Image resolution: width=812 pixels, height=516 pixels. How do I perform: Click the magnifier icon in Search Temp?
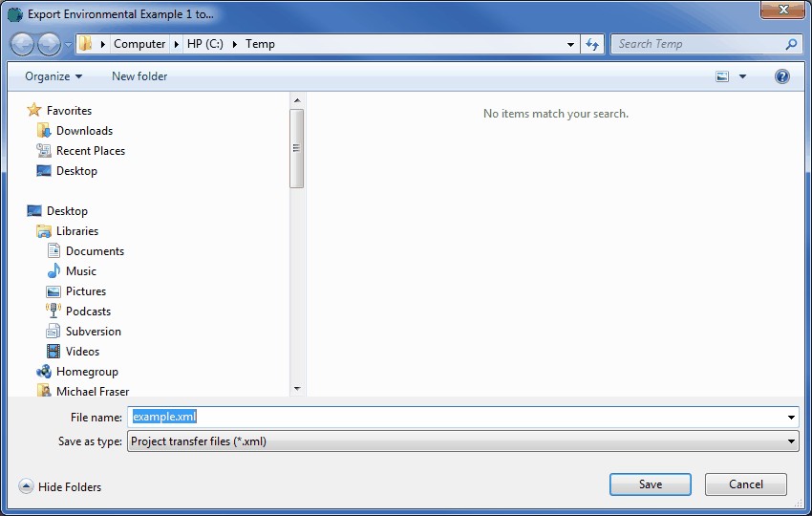pos(790,44)
